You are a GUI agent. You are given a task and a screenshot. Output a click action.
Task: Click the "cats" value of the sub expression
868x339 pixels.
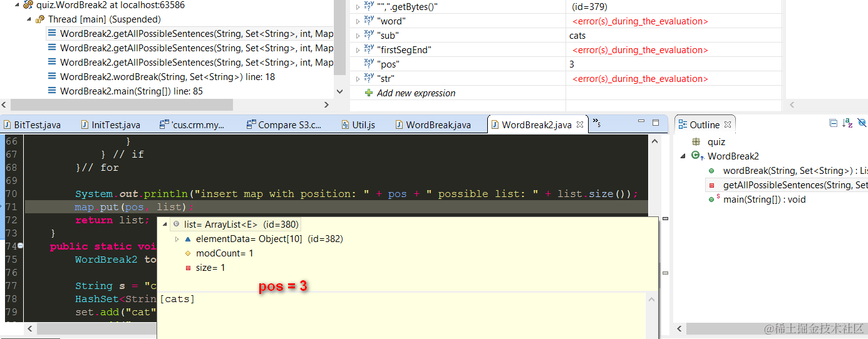(577, 36)
